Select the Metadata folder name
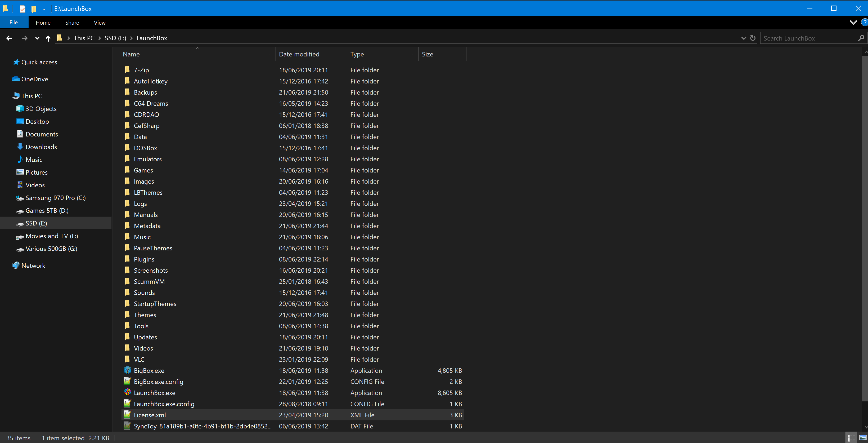 tap(147, 225)
